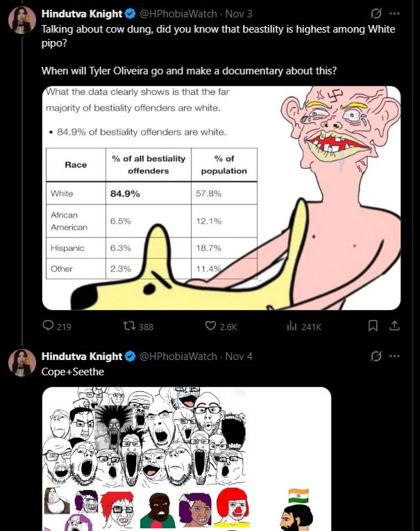The image size is (420, 531).
Task: Open reply on the Nov 3 post
Action: point(57,326)
